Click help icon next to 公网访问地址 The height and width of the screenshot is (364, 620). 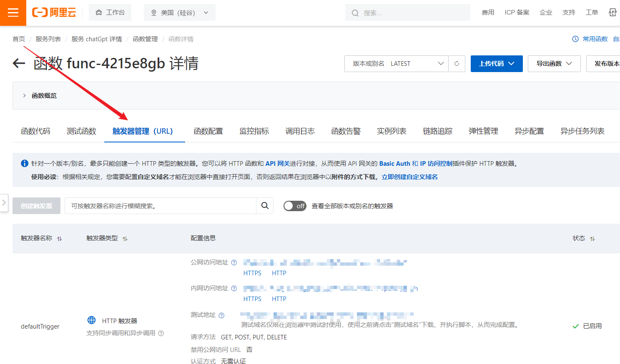coord(234,263)
